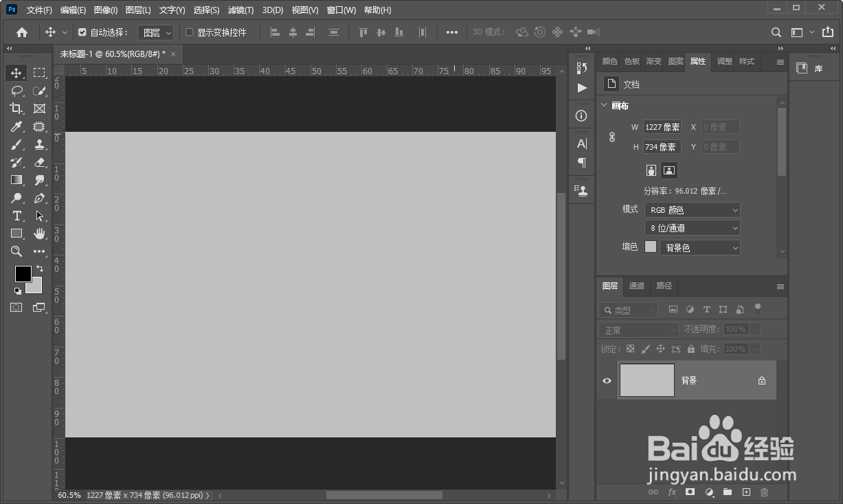Collapse the 画布 section
The height and width of the screenshot is (504, 843).
pyautogui.click(x=604, y=106)
